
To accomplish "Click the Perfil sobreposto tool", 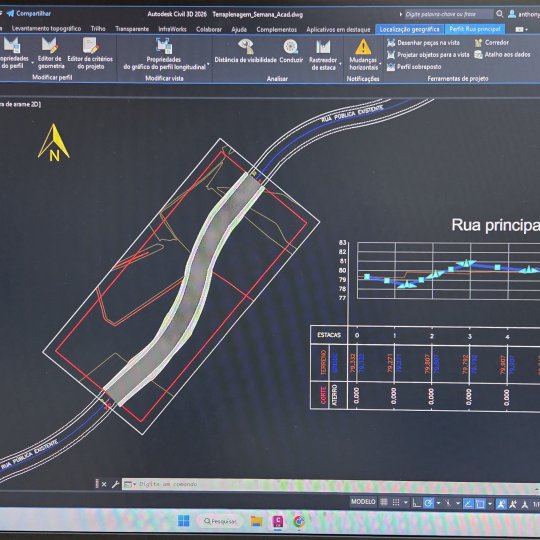I will coord(414,67).
